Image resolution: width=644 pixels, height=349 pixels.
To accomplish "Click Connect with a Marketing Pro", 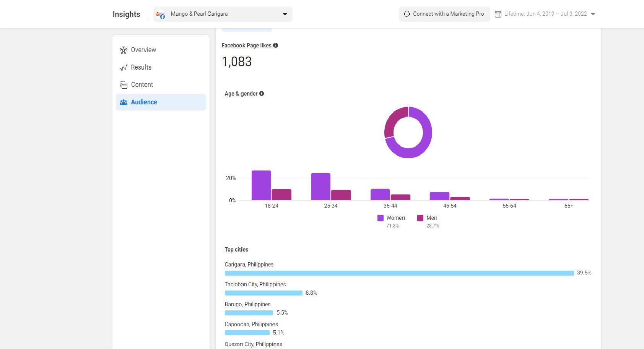I will pos(444,14).
